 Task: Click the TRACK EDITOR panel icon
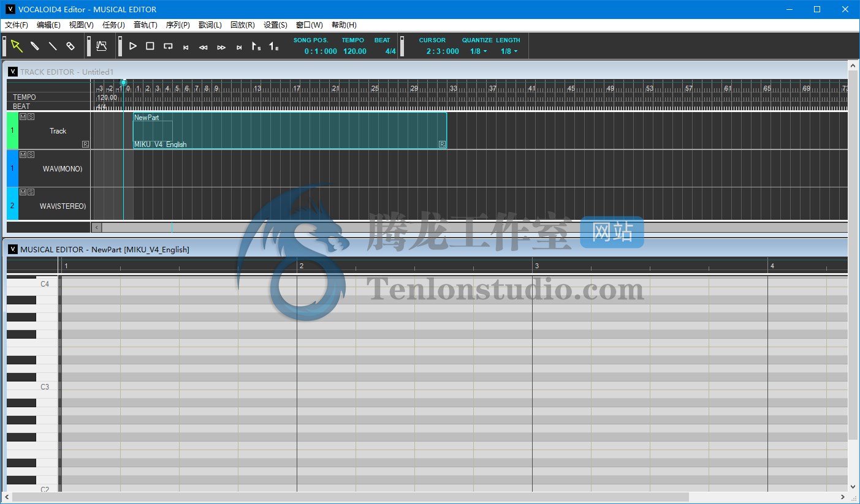[13, 72]
